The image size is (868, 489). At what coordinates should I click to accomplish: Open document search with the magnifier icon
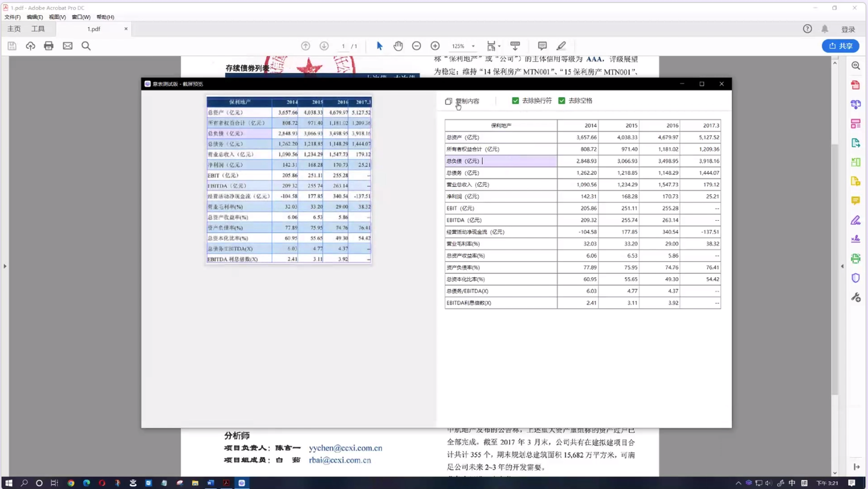coord(87,46)
